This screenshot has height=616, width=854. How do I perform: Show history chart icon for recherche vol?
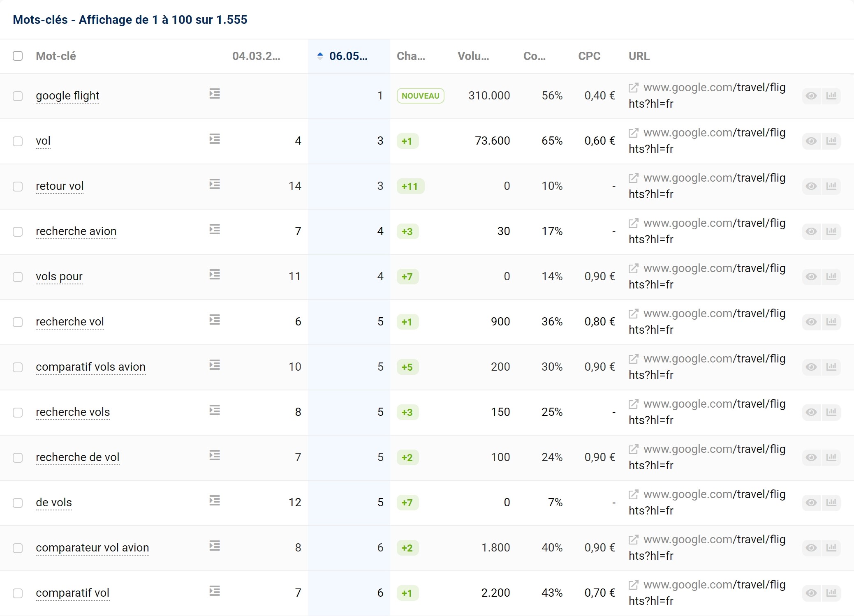click(831, 322)
